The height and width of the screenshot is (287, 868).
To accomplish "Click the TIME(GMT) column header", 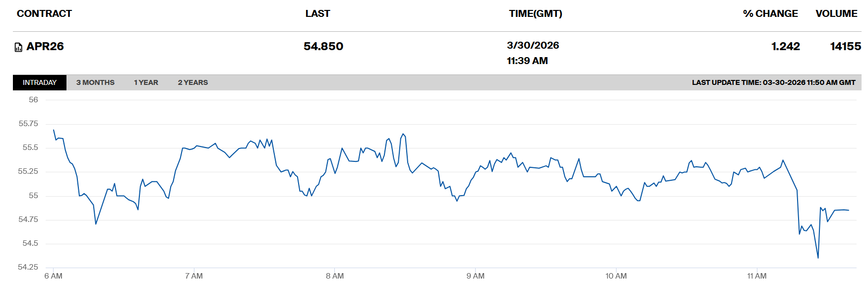I will click(x=535, y=13).
